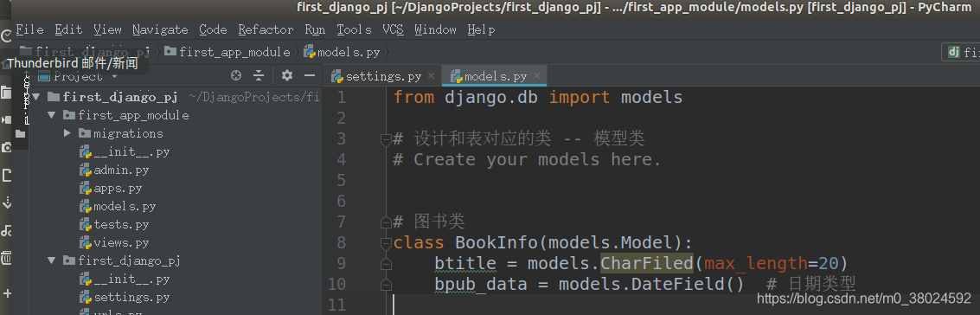The height and width of the screenshot is (315, 980).
Task: Click the 'import' keyword on line 1
Action: [x=580, y=98]
